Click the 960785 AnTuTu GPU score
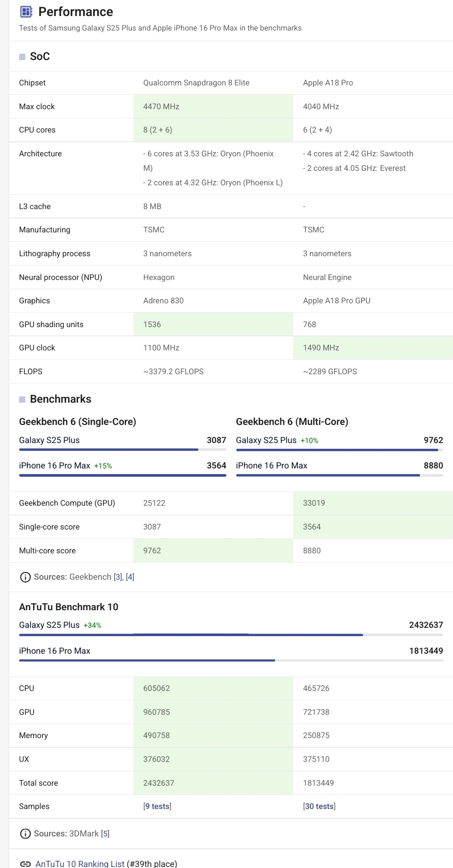 (157, 712)
